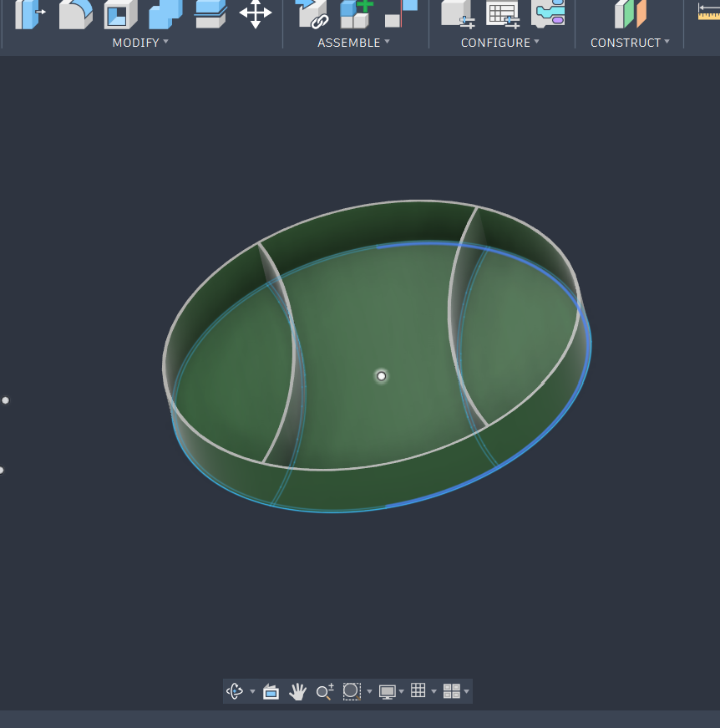Select the Measure ruler tool
This screenshot has width=720, height=728.
coord(709,12)
